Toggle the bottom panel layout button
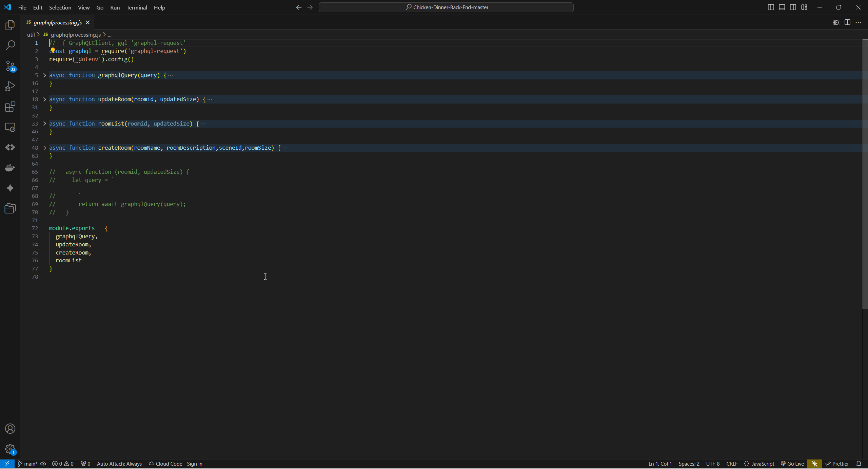The image size is (868, 469). point(782,7)
